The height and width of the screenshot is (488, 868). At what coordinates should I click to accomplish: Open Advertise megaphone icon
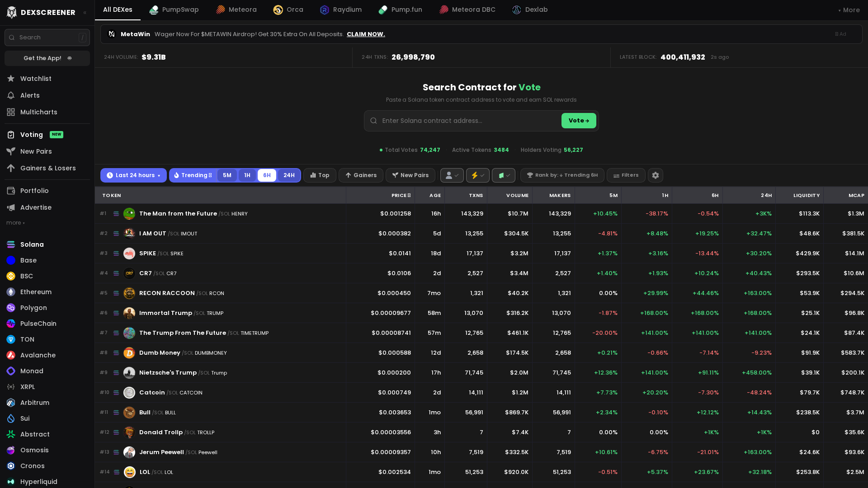coord(11,207)
